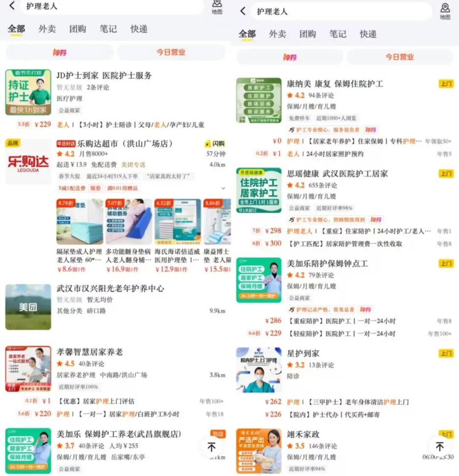
Task: Toggle the 今日营业 filter in left screen
Action: coord(171,52)
